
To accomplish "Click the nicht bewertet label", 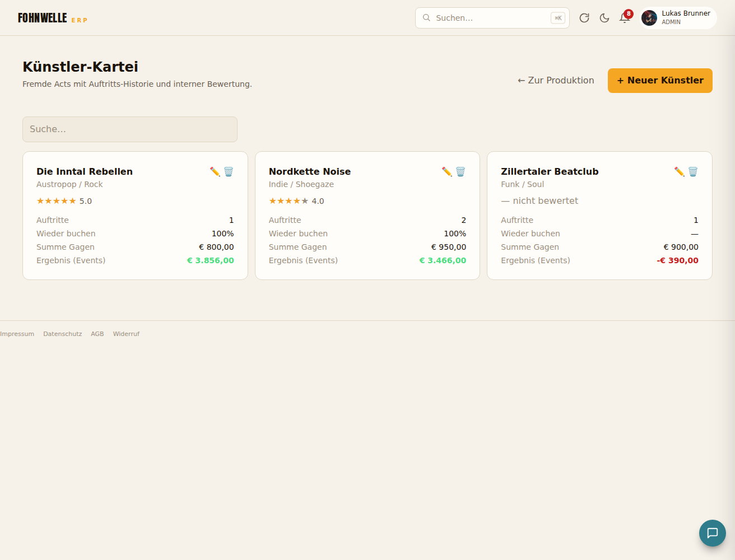I will (x=539, y=201).
